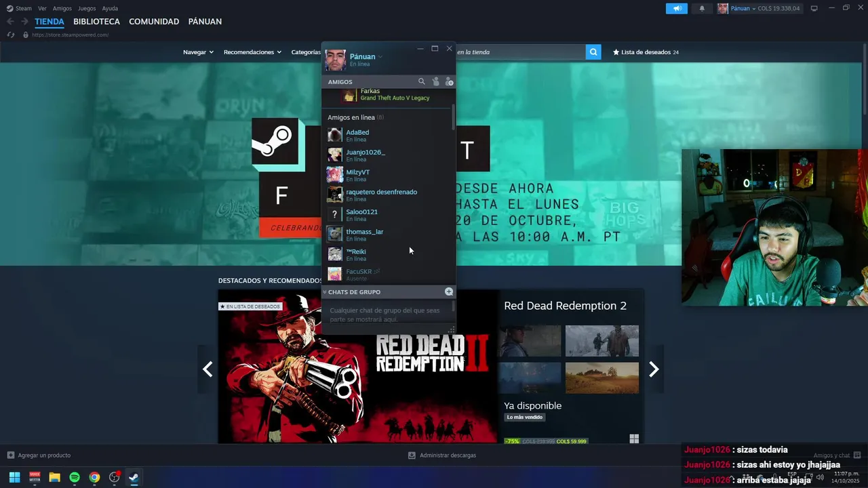Select the TIENDA tab
This screenshot has width=868, height=488.
(50, 22)
